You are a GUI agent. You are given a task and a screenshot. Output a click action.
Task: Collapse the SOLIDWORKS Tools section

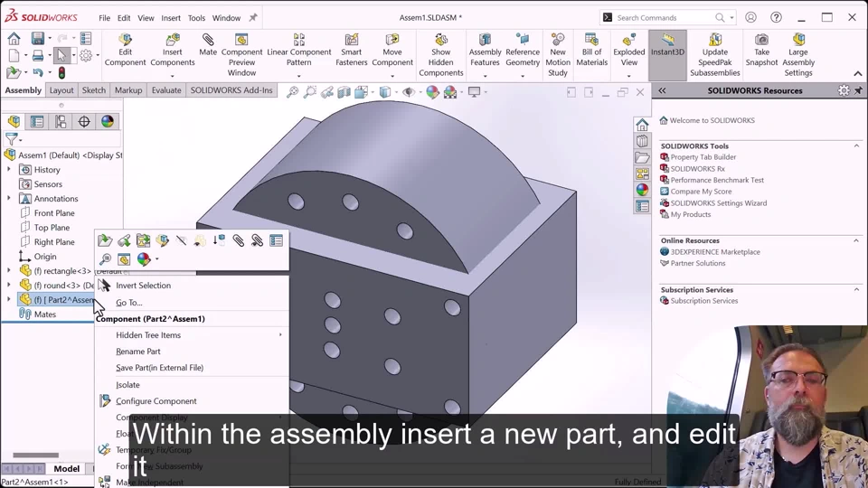(856, 146)
